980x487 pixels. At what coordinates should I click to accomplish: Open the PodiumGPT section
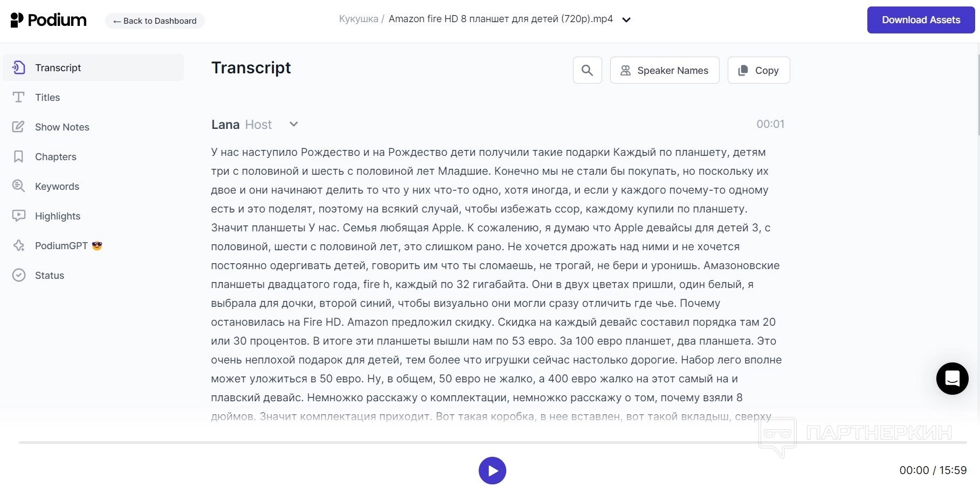[x=61, y=245]
